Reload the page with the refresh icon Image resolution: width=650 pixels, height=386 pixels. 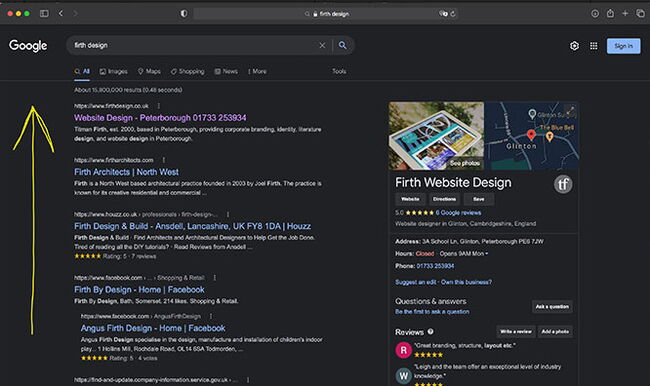[453, 14]
